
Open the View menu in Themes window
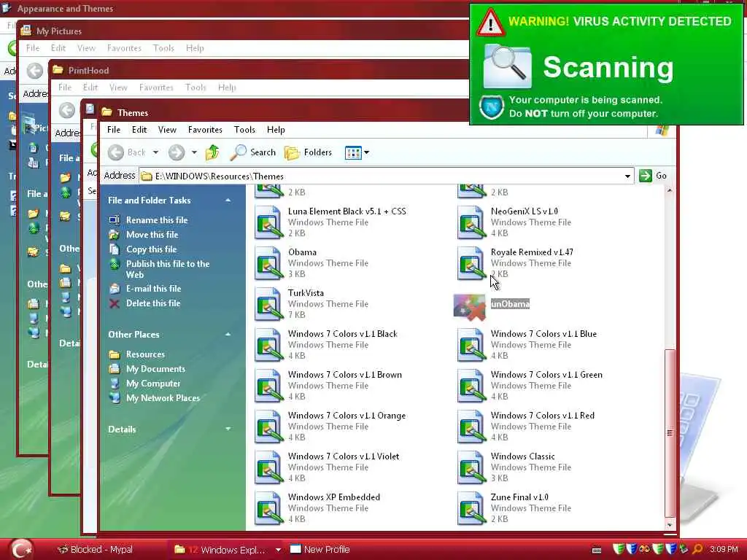click(167, 130)
